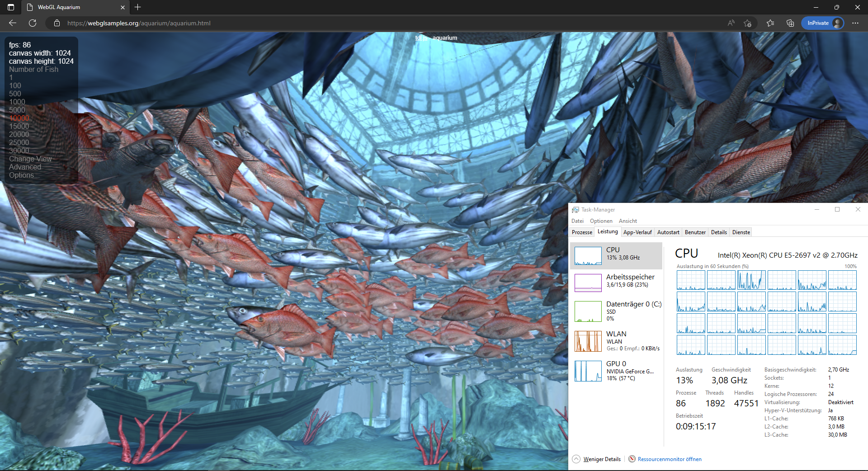
Task: Select 1000 fish option
Action: (x=17, y=102)
